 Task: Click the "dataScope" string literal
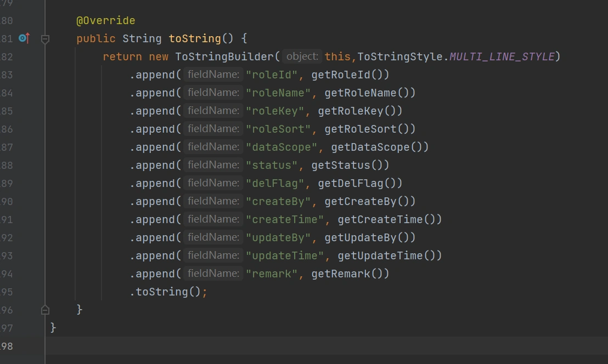(x=282, y=147)
